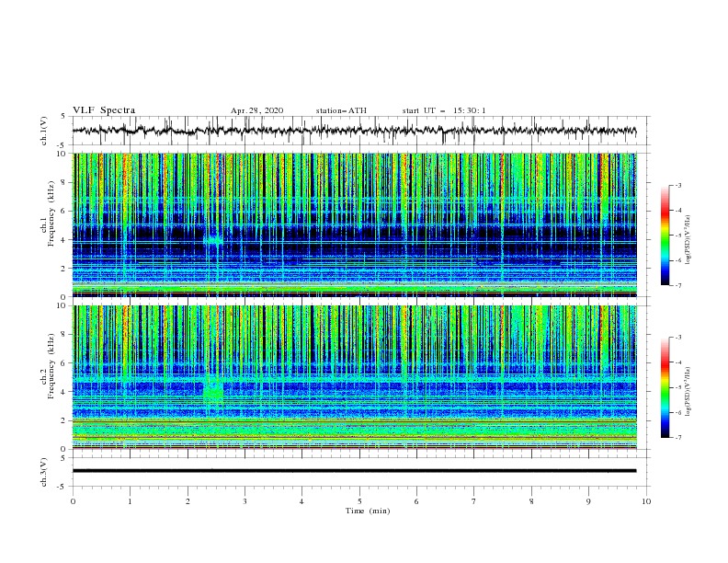Viewport: 728px width, 563px height.
Task: Click the '-7' label on ch.2 colorbar
Action: 678,438
